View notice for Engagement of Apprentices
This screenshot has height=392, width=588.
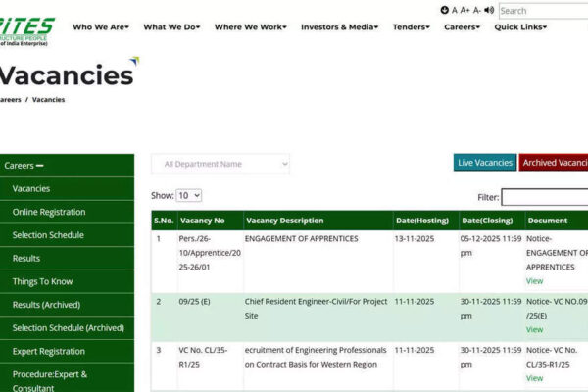(534, 281)
